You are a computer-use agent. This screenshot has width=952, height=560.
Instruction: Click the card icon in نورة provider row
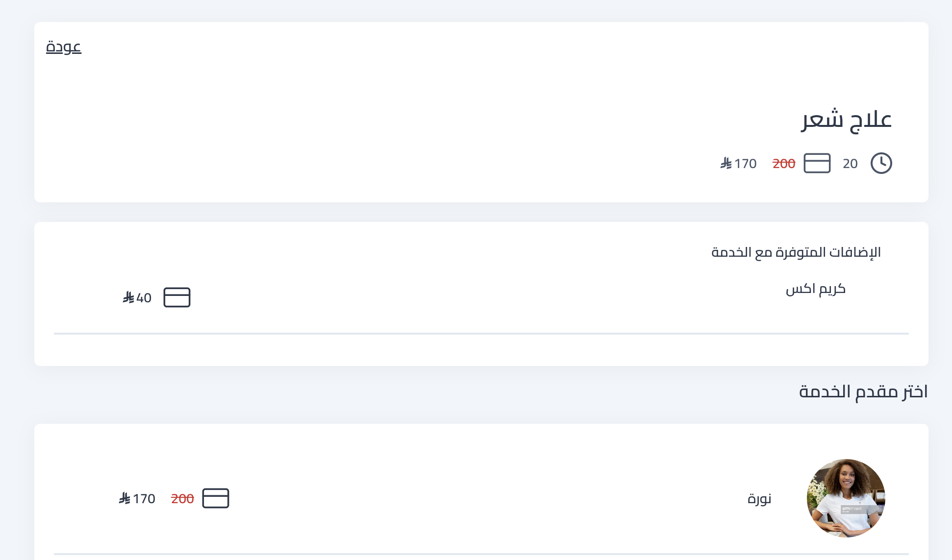pyautogui.click(x=216, y=498)
